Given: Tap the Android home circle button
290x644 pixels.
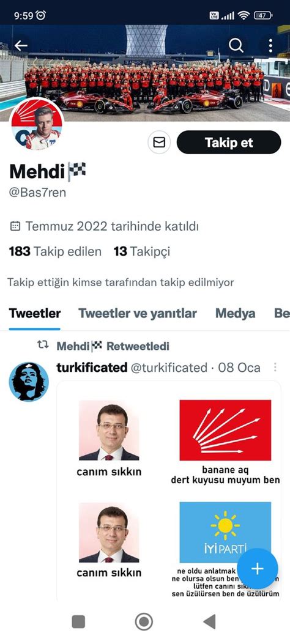Looking at the screenshot, I should (x=144, y=622).
